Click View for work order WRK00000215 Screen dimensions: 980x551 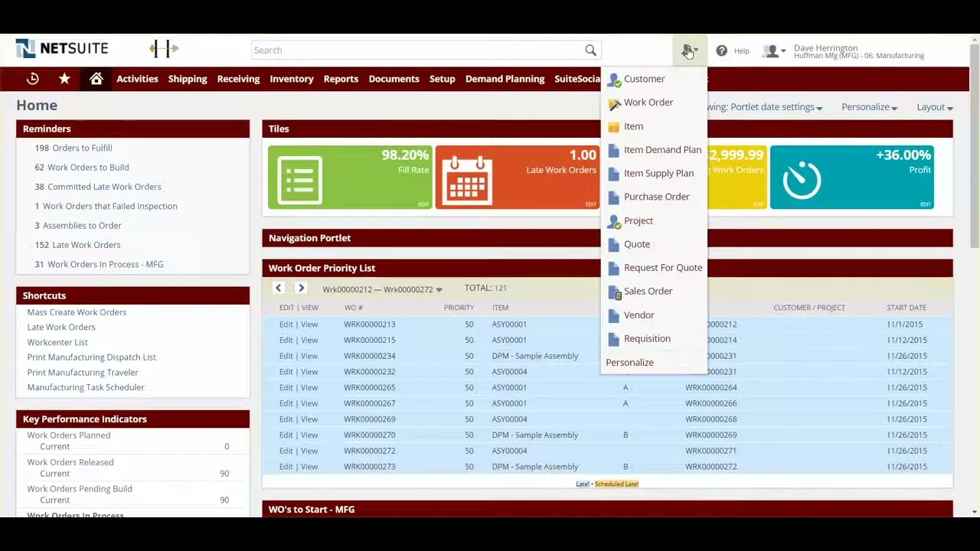click(309, 340)
